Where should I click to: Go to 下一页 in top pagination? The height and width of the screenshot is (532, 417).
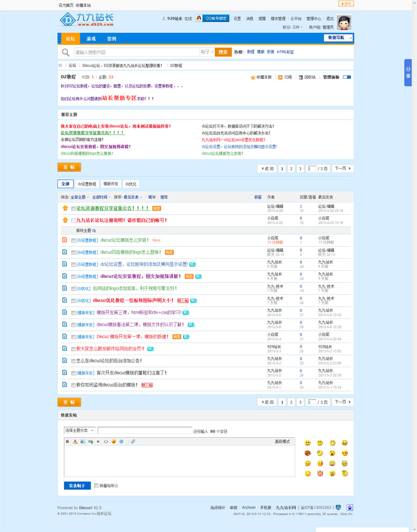point(343,168)
